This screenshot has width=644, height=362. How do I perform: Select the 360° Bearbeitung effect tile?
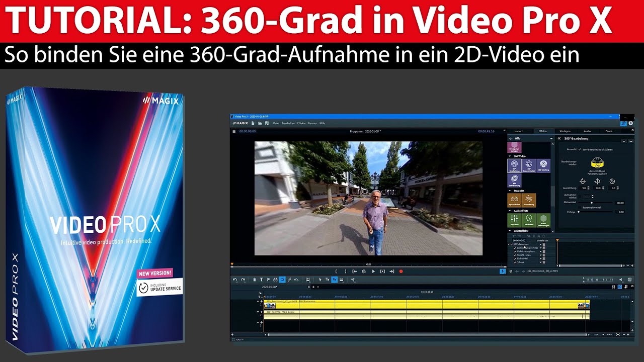(x=515, y=166)
